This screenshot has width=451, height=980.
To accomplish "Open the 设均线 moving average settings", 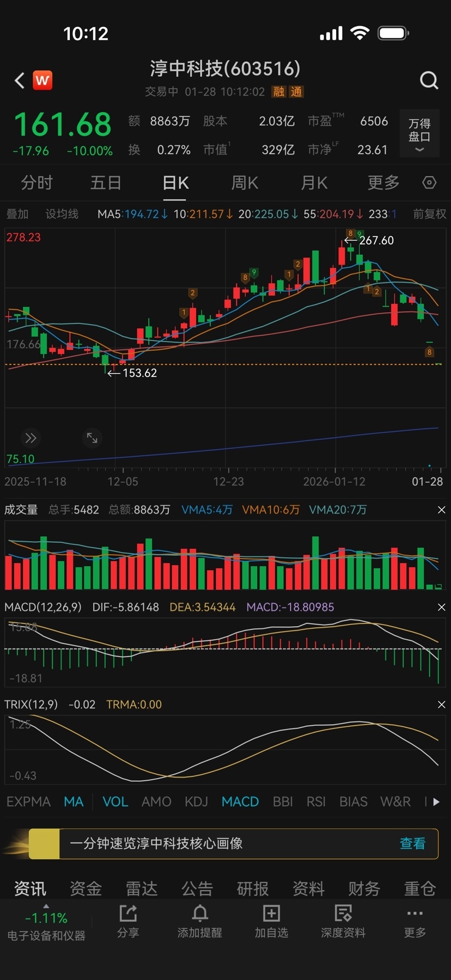I will (x=62, y=214).
